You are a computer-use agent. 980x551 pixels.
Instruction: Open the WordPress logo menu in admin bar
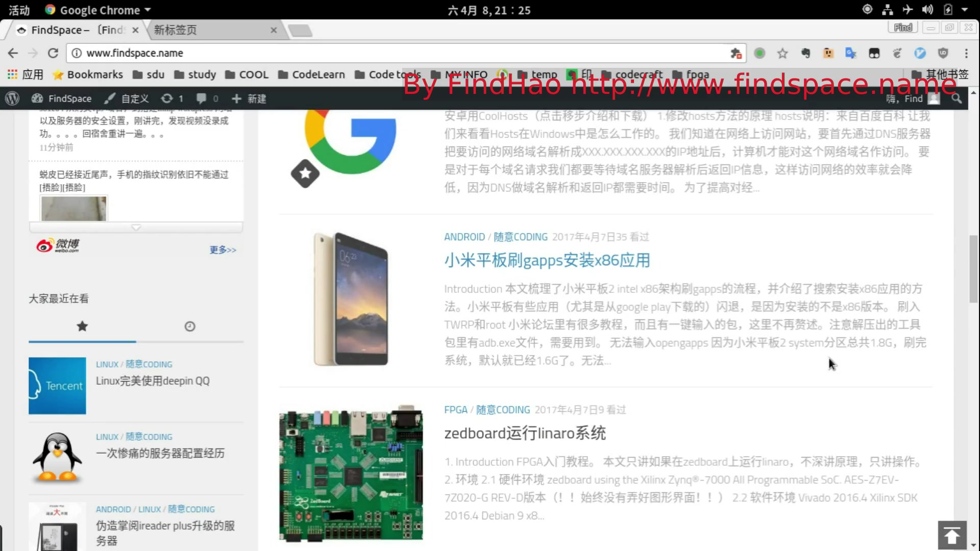tap(11, 98)
